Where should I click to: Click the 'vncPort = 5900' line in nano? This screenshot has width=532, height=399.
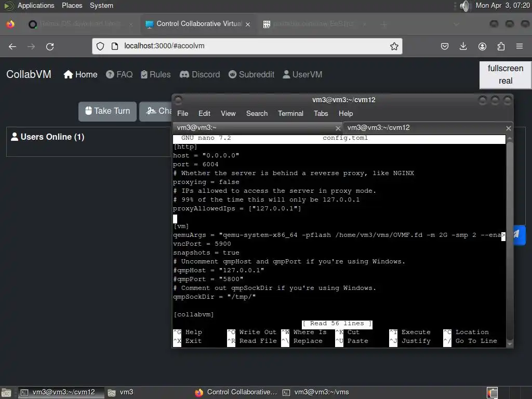point(202,244)
